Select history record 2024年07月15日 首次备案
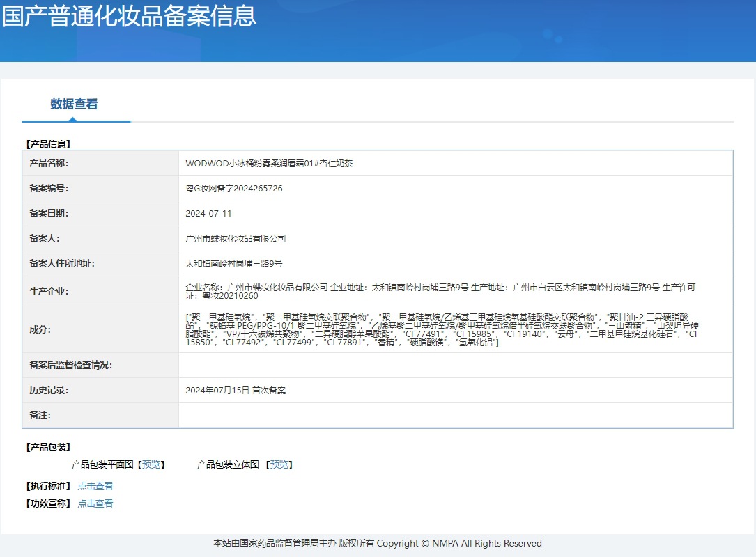 click(236, 391)
